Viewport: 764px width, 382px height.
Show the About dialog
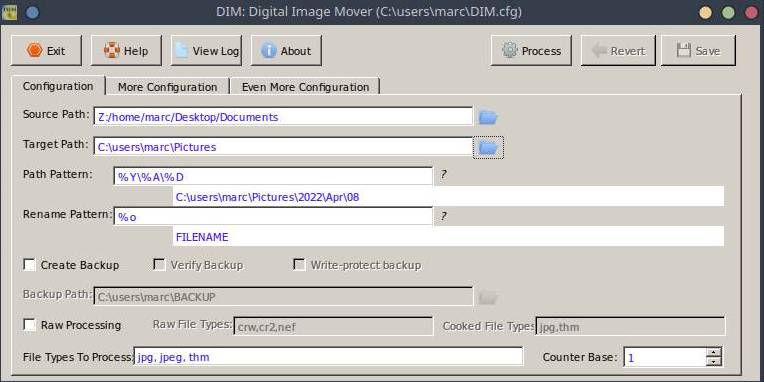(x=286, y=50)
